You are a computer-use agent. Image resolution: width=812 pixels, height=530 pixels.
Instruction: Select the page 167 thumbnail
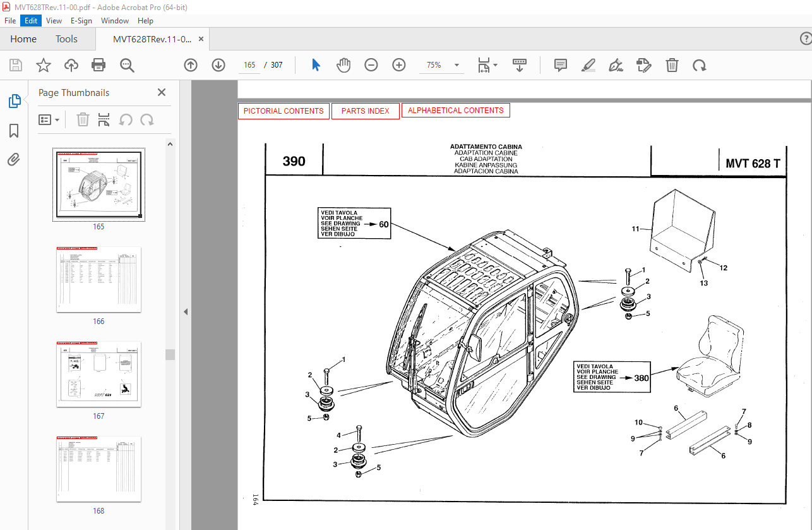tap(99, 374)
